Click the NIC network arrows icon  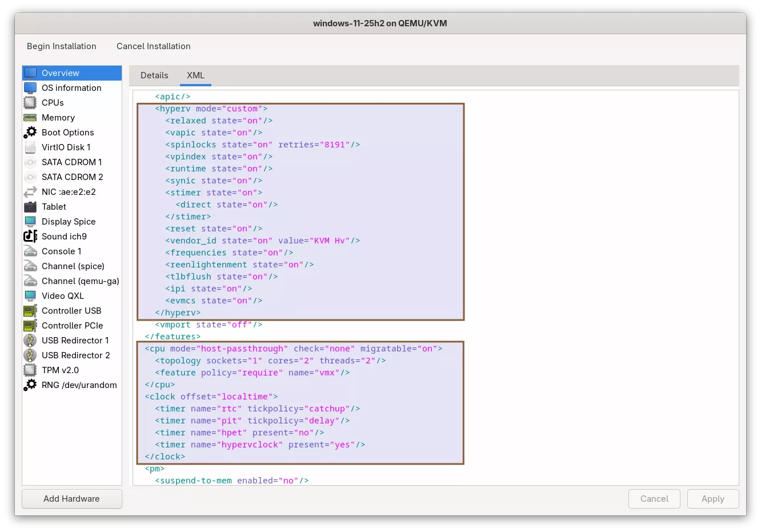click(x=30, y=192)
